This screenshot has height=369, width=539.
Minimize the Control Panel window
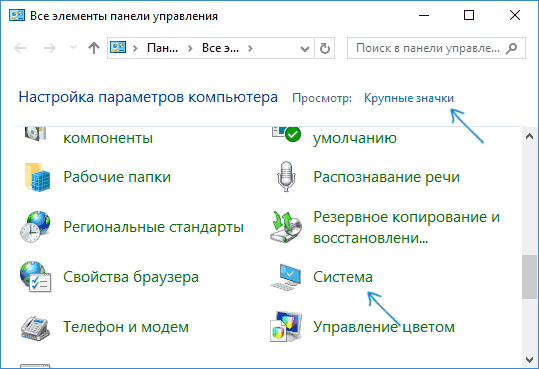point(424,15)
